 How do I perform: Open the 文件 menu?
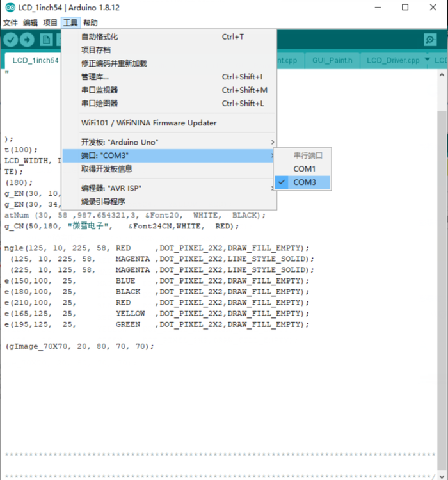pos(10,22)
